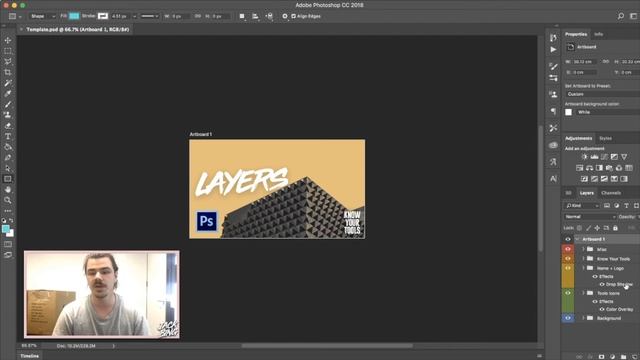Open path operations in options bar
This screenshot has width=640, height=360.
pyautogui.click(x=242, y=16)
